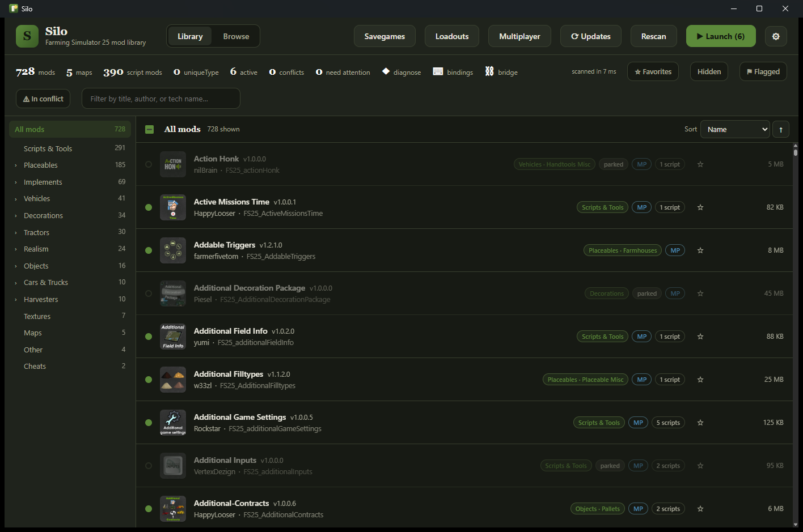Expand the Cars & Trucks category
This screenshot has height=532, width=803.
[x=16, y=283]
